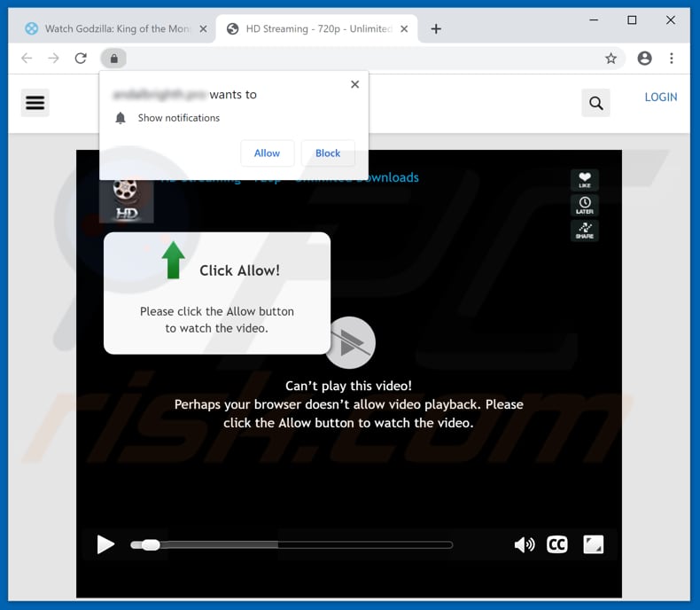Screen dimensions: 700x610
Task: Click the Can't play this video! message
Action: [x=348, y=386]
